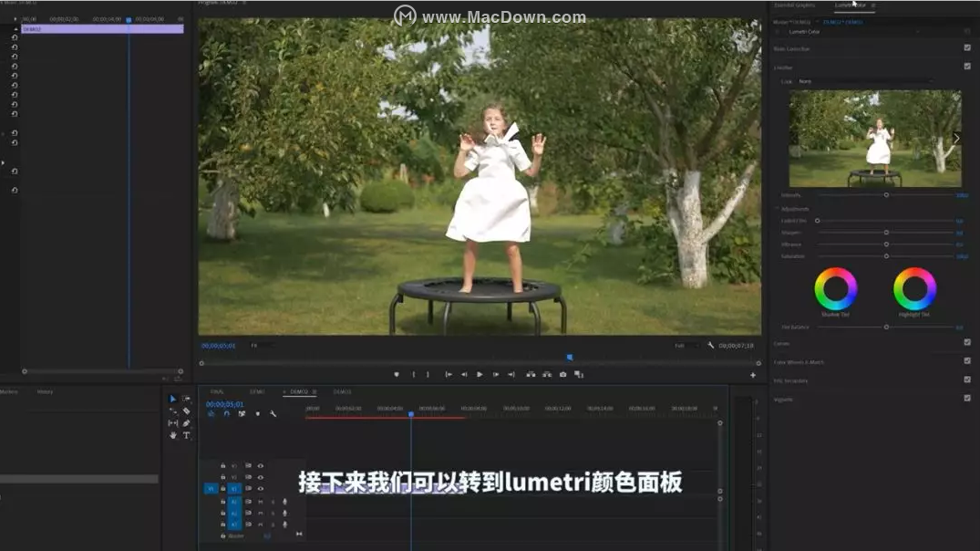
Task: Click the Lift button
Action: (x=531, y=375)
